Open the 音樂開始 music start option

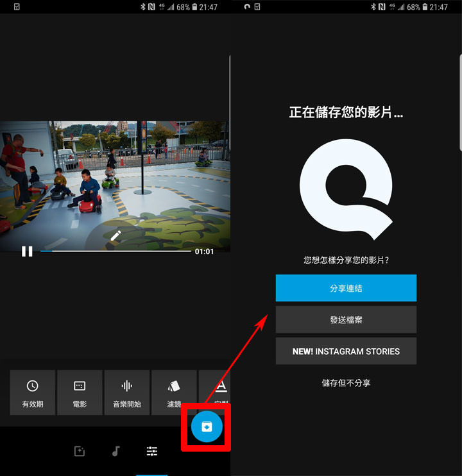[127, 392]
